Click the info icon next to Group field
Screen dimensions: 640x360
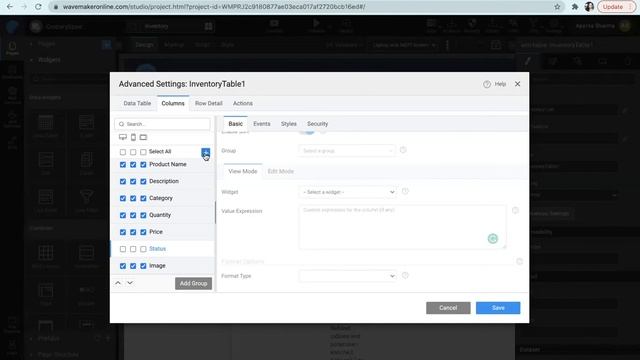coord(403,150)
